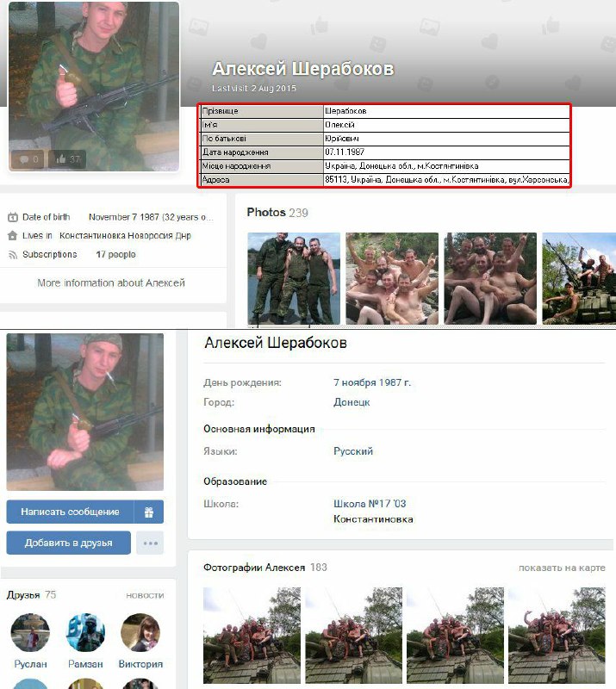The width and height of the screenshot is (616, 689).
Task: Click the Date of birth calendar icon
Action: coord(12,217)
